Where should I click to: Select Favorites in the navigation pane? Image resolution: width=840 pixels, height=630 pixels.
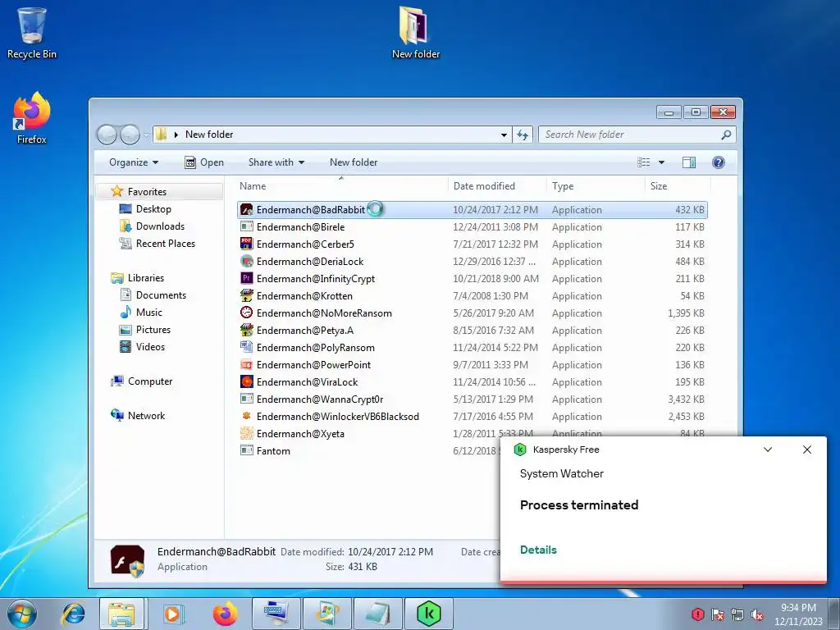tap(147, 192)
